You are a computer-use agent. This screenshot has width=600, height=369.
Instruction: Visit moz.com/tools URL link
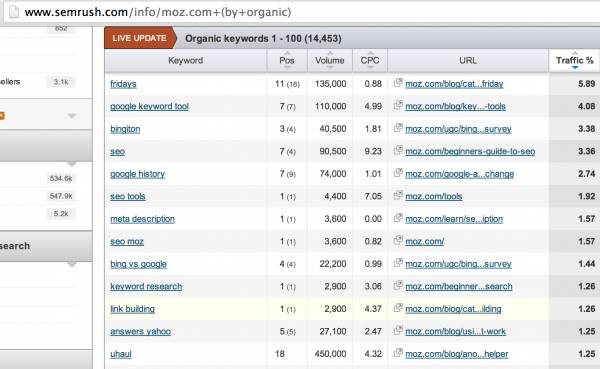pyautogui.click(x=434, y=197)
